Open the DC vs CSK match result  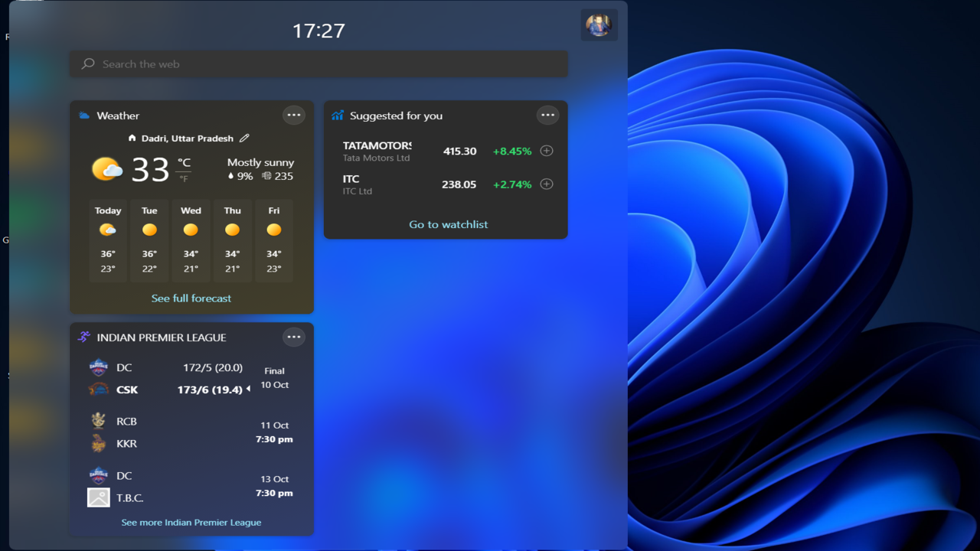click(191, 378)
